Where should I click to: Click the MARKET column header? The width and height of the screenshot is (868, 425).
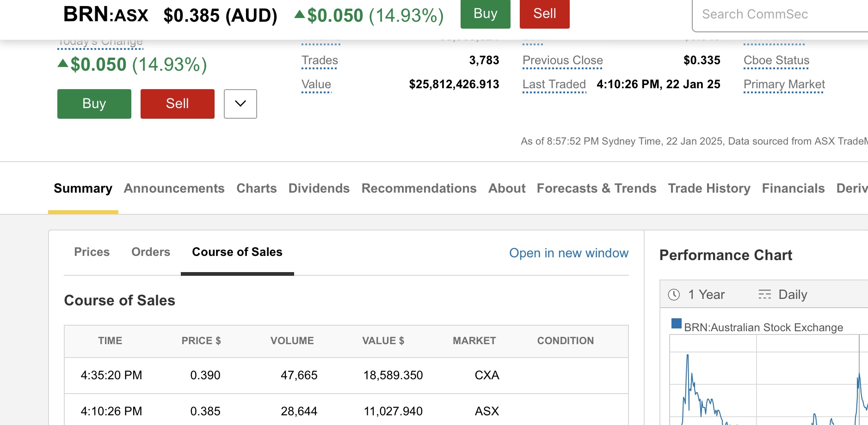tap(474, 341)
